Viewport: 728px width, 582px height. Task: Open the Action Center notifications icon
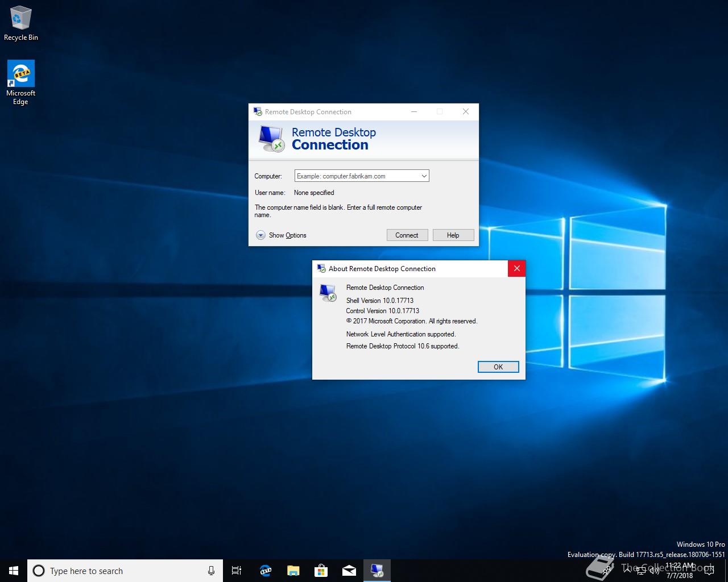(709, 571)
